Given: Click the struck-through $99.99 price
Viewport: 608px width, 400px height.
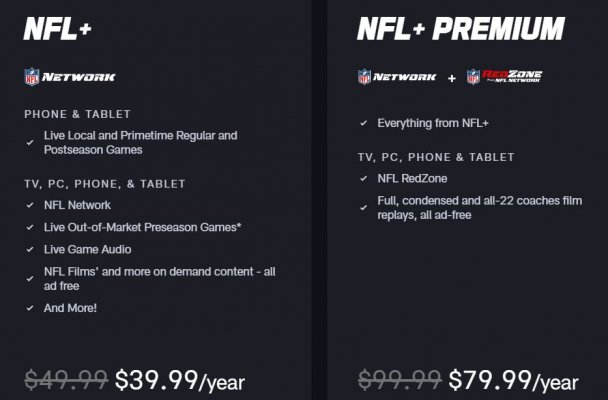Looking at the screenshot, I should pyautogui.click(x=400, y=379).
